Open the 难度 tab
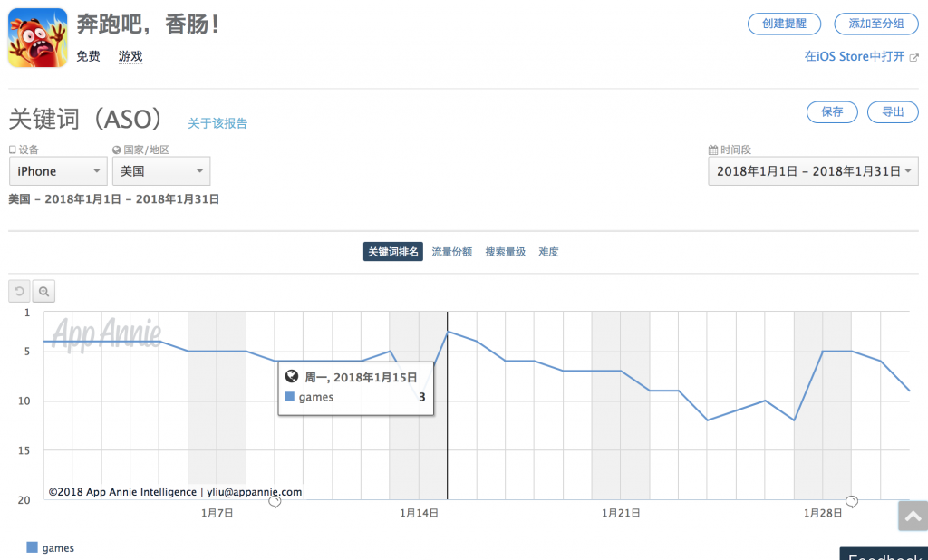The image size is (928, 560). pos(548,252)
